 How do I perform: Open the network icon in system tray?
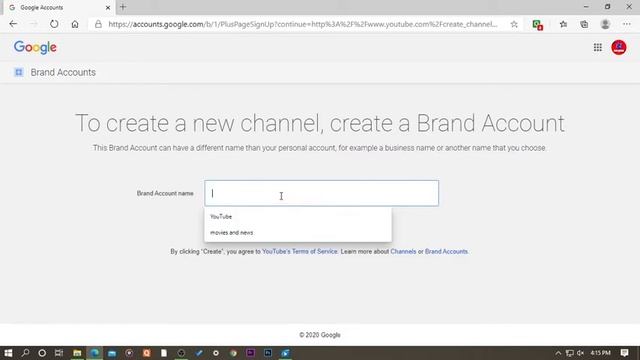tap(569, 353)
